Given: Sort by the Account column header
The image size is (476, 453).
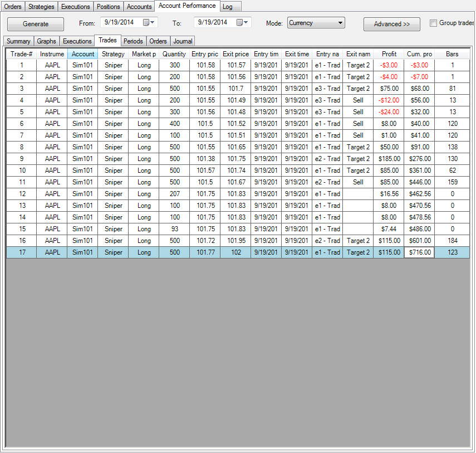Looking at the screenshot, I should [82, 54].
